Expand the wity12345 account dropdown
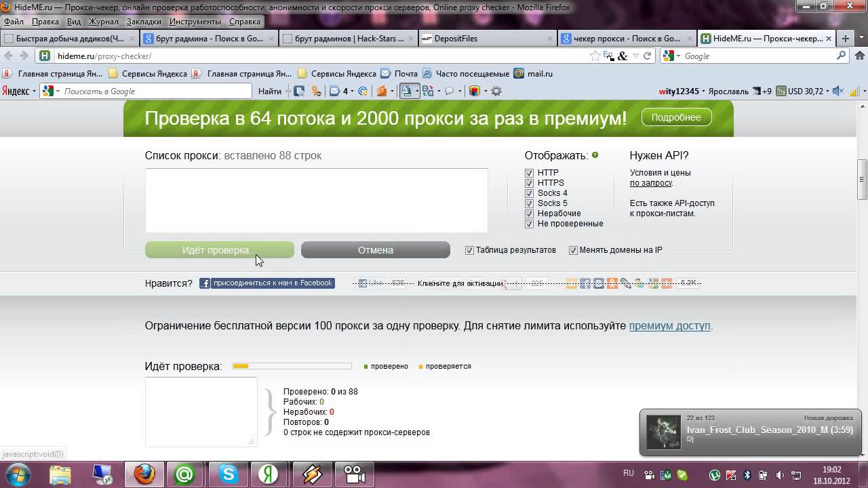The width and height of the screenshot is (868, 488). 703,91
